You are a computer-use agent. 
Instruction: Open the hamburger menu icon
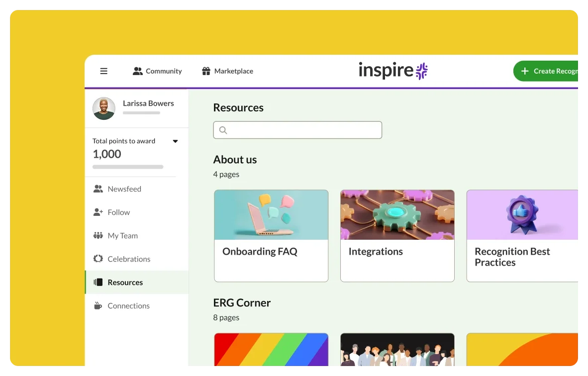(x=104, y=71)
